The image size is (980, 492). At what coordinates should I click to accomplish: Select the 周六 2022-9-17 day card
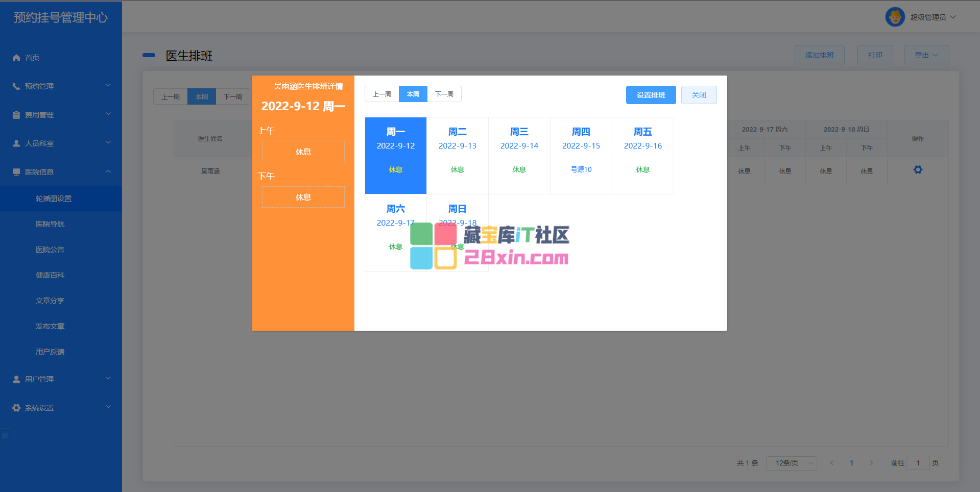coord(396,233)
